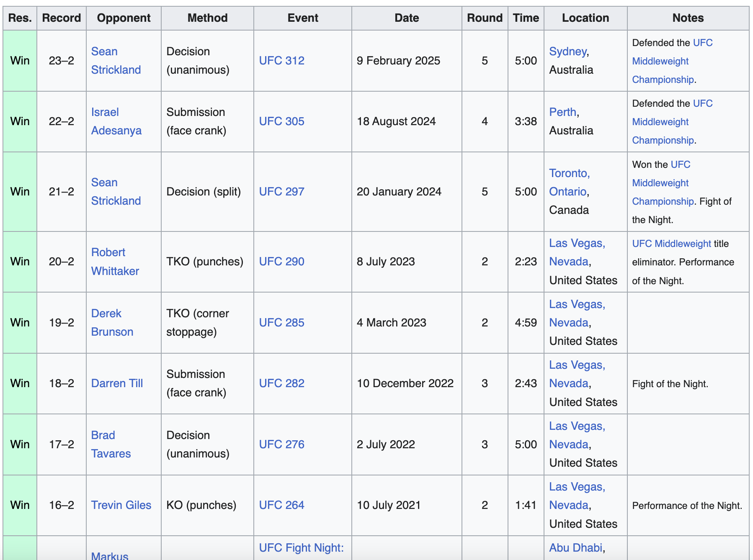Select the 4:59 time cell
Viewport: 753px width, 560px height.
[526, 323]
